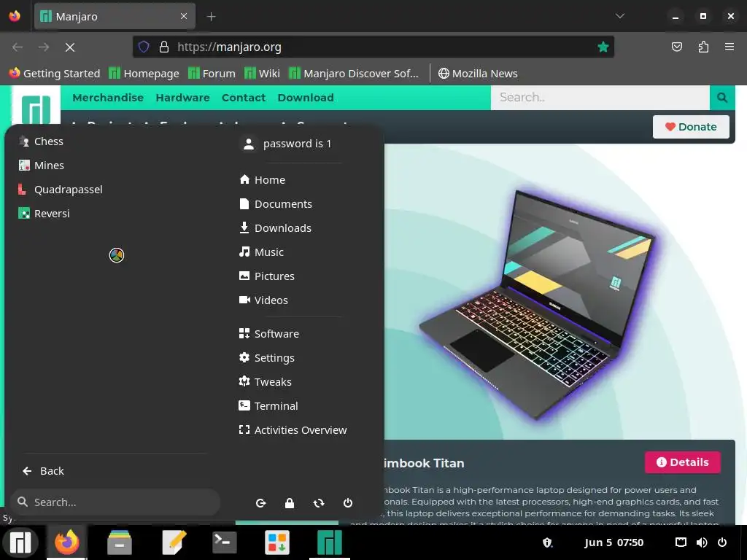Open Manjaro Discover Software bookmark
The image size is (747, 560).
pyautogui.click(x=354, y=74)
